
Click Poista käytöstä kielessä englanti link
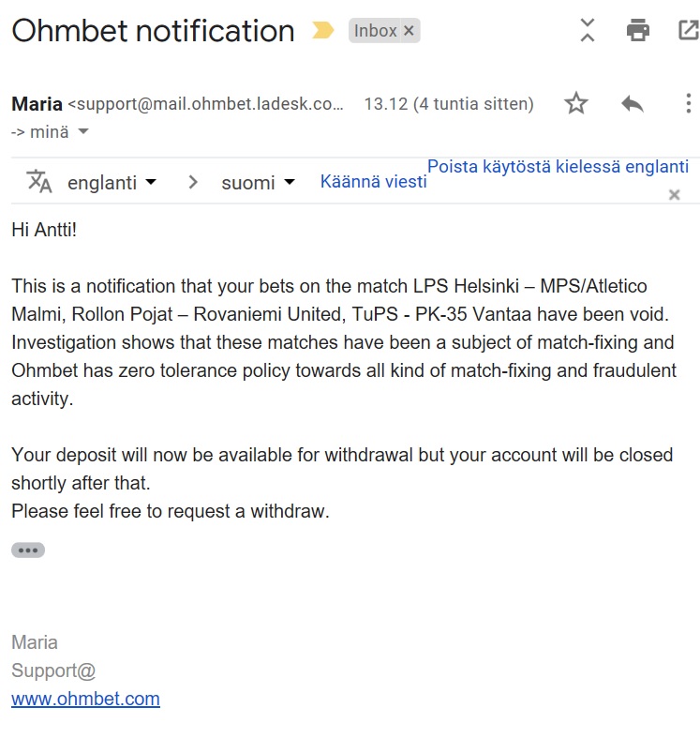tap(558, 167)
